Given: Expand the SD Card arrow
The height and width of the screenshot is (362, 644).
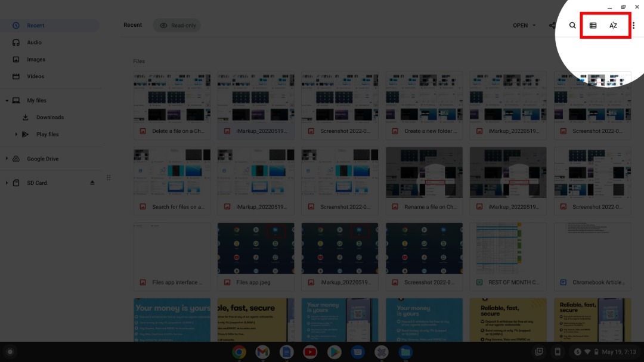Looking at the screenshot, I should (7, 183).
